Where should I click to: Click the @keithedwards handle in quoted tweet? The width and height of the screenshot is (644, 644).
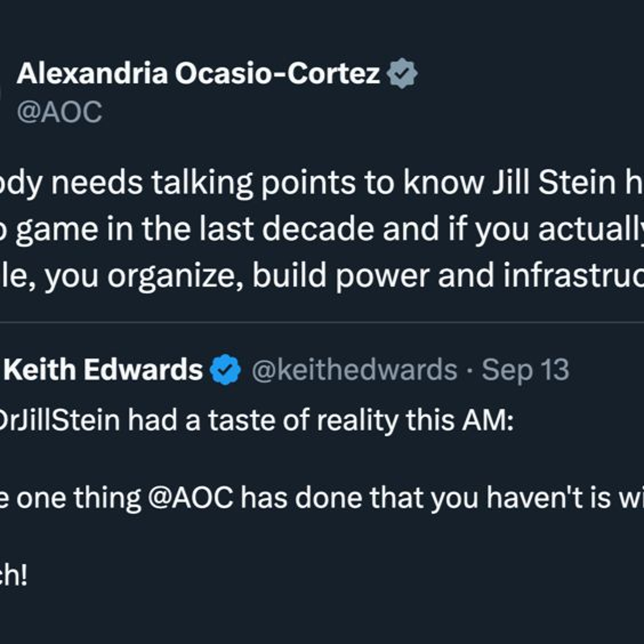point(354,369)
